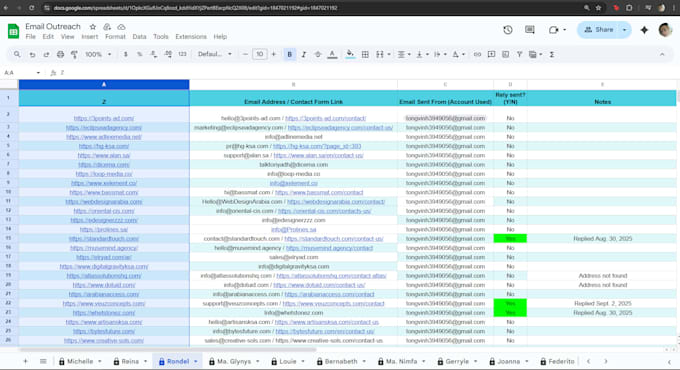Screen dimensions: 680x370
Task: Click the 'Replied Sept. 2, 2025' note cell
Action: (x=602, y=303)
